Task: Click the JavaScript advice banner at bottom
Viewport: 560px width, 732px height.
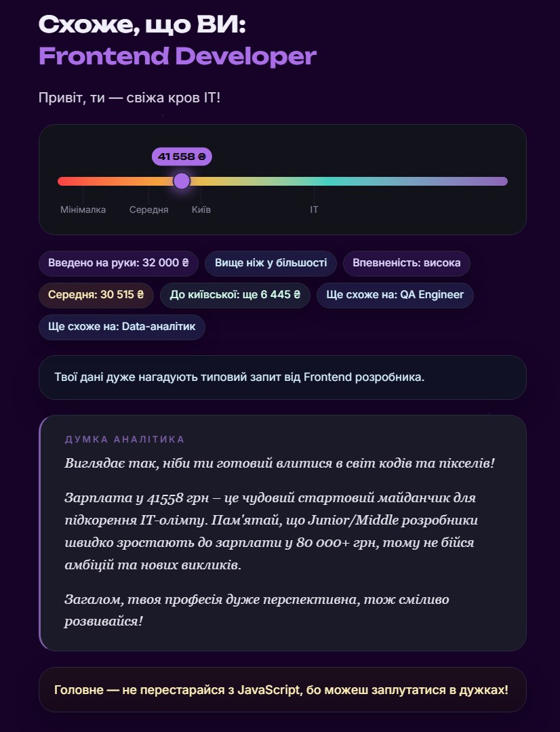Action: pyautogui.click(x=283, y=689)
